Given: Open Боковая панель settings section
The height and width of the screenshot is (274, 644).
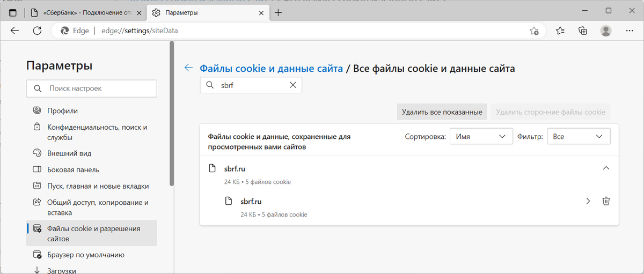Looking at the screenshot, I should point(92,170).
